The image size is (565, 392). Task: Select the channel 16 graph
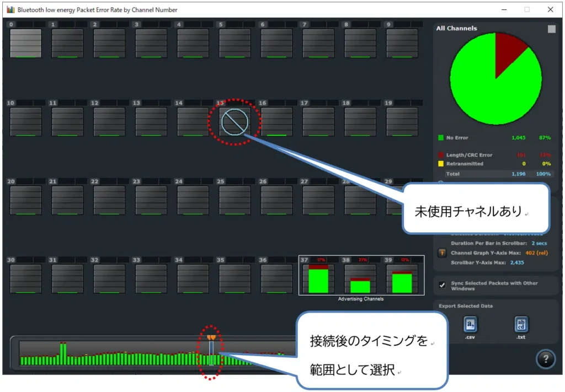click(x=276, y=121)
